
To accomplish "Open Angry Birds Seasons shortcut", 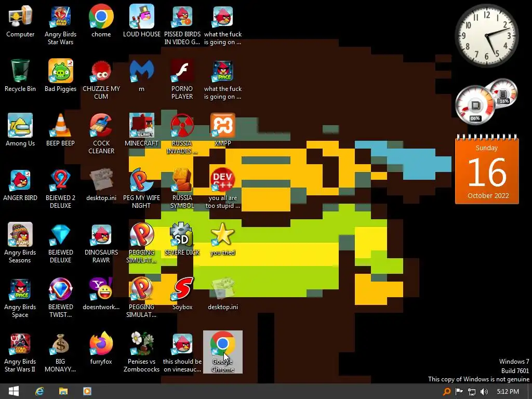I will coord(20,243).
